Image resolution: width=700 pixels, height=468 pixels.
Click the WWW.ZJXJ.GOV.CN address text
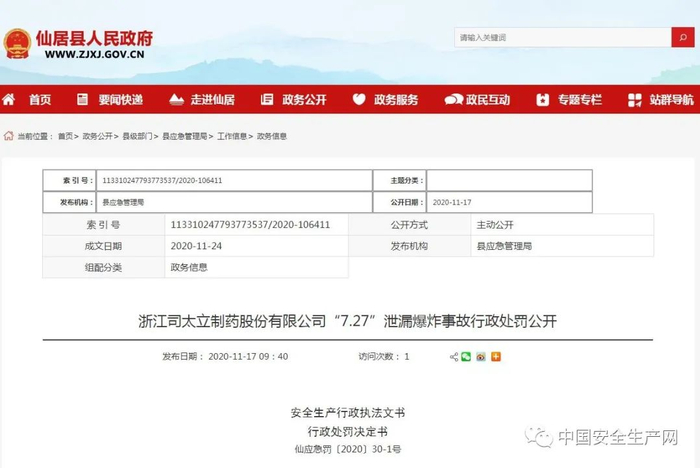(95, 54)
